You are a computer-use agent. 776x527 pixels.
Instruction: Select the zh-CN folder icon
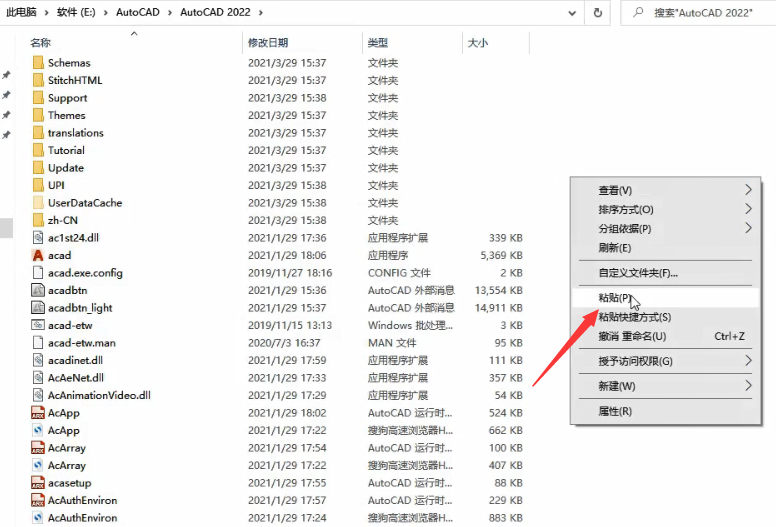(38, 220)
